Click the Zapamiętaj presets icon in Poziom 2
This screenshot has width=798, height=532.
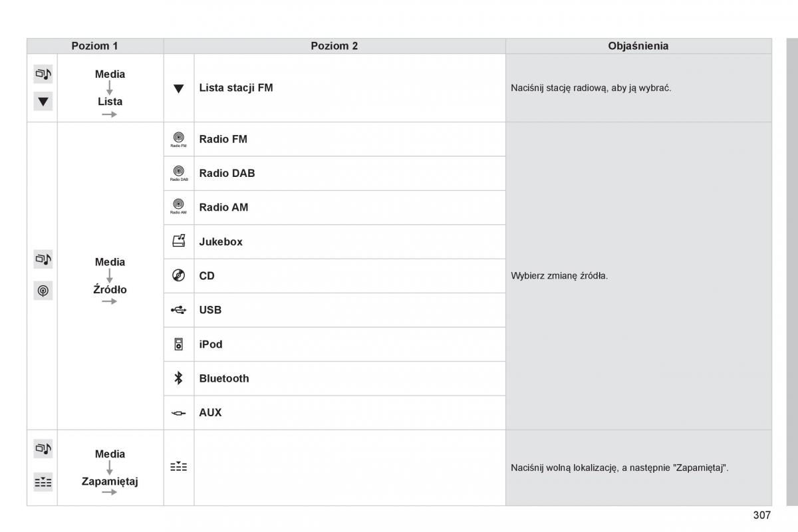pos(178,467)
